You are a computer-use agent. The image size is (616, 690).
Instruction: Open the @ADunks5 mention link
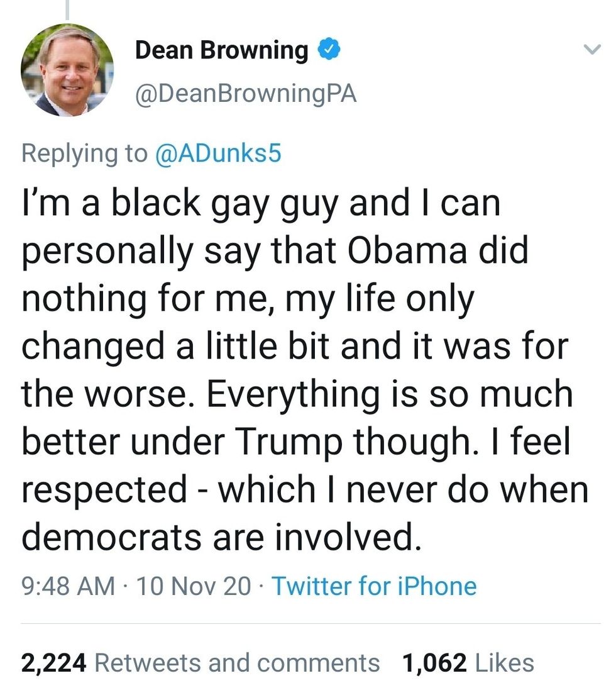217,154
